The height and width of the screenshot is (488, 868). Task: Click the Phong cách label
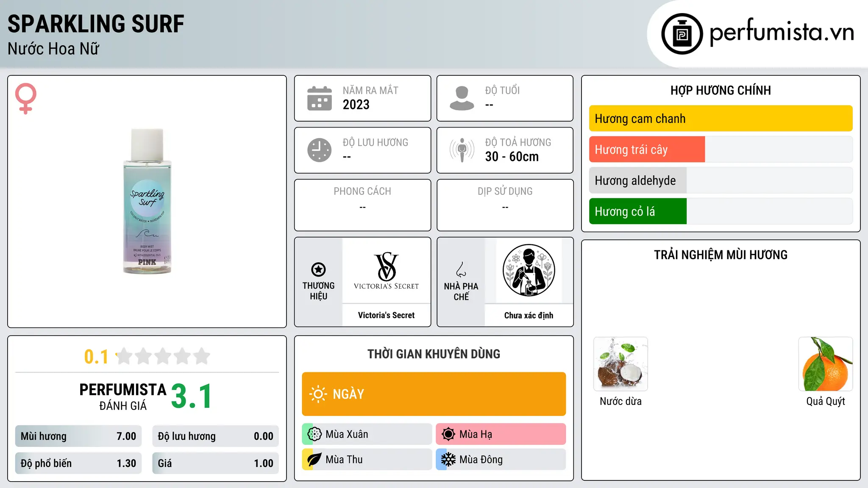[x=362, y=191]
